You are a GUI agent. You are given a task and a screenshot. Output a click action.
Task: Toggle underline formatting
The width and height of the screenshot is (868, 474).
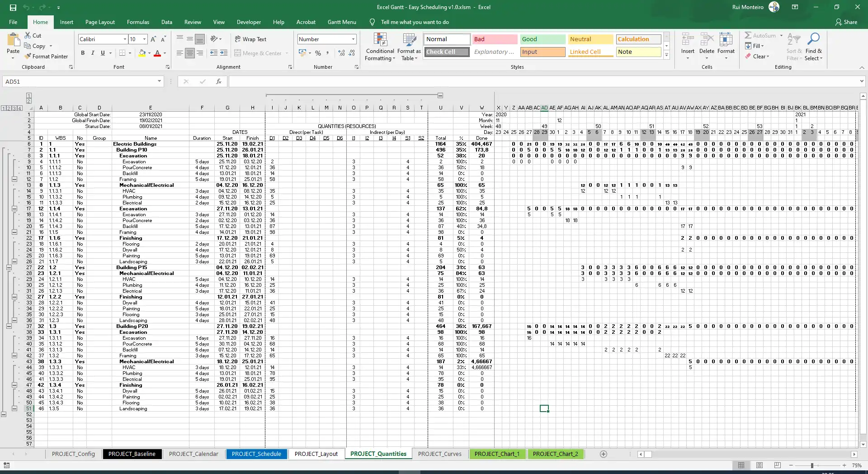103,53
